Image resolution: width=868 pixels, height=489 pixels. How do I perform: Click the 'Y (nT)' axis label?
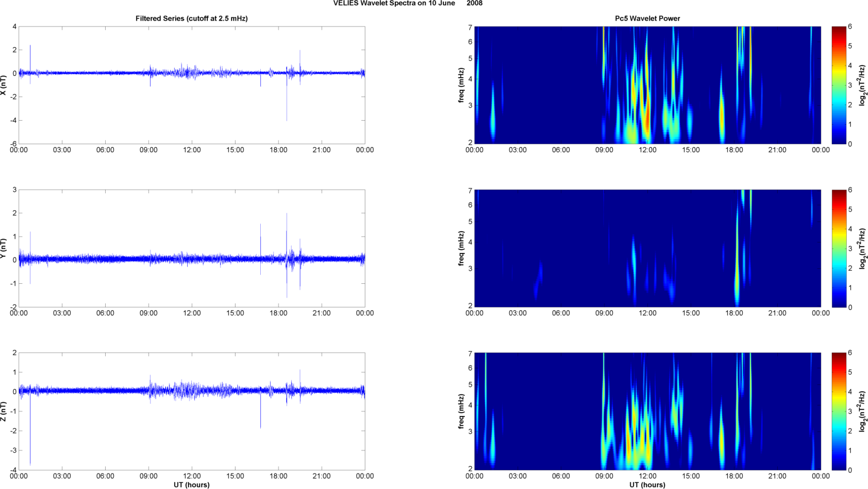[4, 248]
